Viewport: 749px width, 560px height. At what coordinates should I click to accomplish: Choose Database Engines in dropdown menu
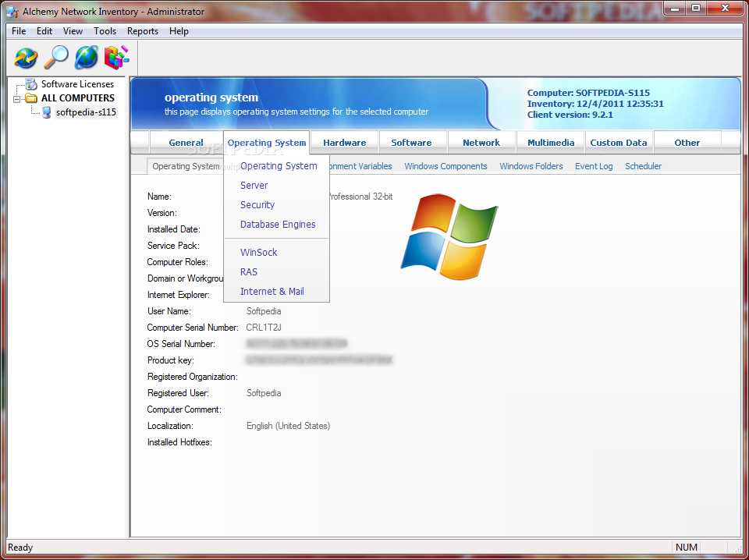278,225
